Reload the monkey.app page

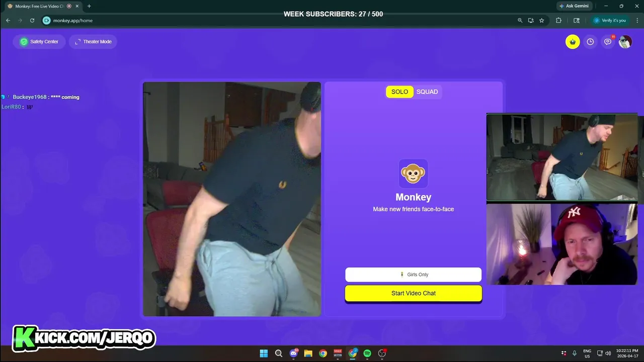coord(32,21)
